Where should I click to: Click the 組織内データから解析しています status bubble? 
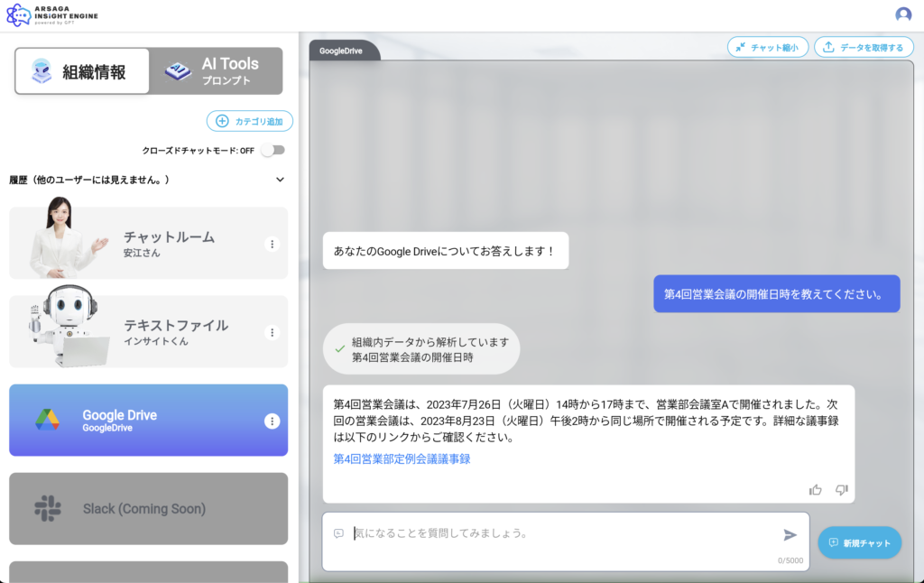421,349
